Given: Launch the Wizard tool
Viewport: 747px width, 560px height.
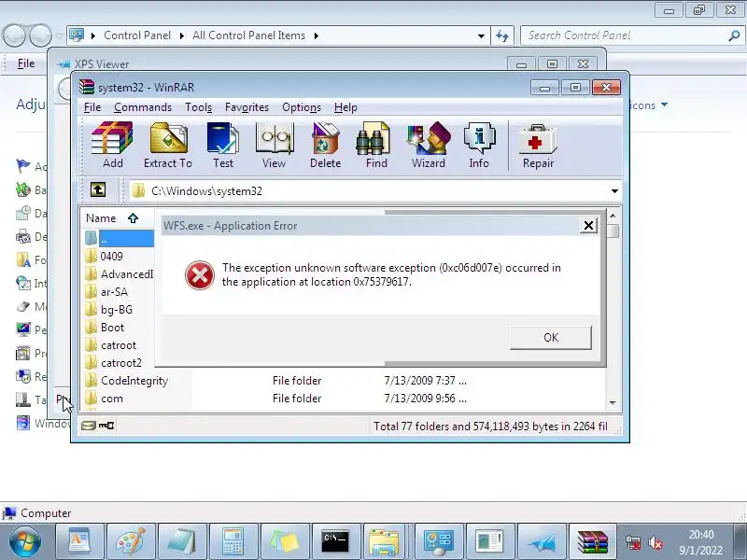Looking at the screenshot, I should (429, 145).
